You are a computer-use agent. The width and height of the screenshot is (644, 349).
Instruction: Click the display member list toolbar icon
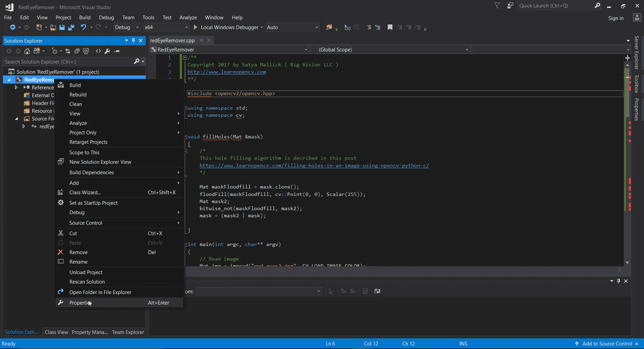click(347, 27)
